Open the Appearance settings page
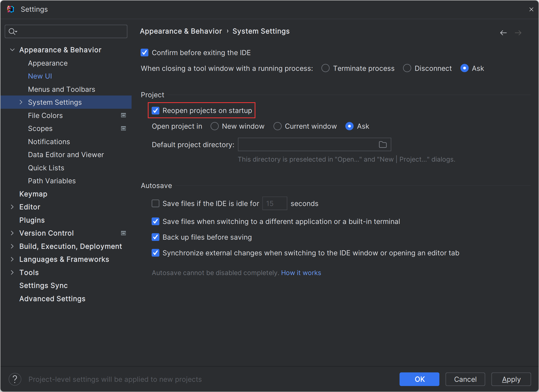The image size is (539, 392). pyautogui.click(x=48, y=63)
